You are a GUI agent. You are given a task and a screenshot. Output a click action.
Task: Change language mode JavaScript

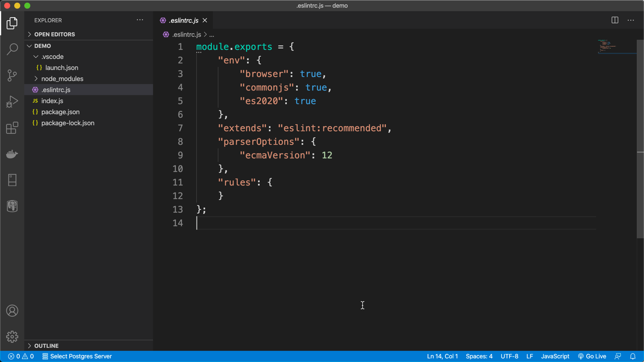point(555,356)
